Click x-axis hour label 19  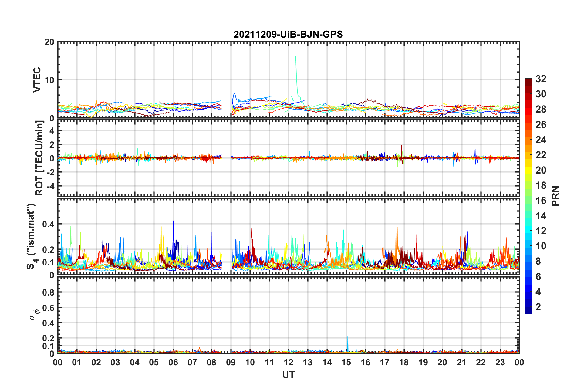pos(423,362)
